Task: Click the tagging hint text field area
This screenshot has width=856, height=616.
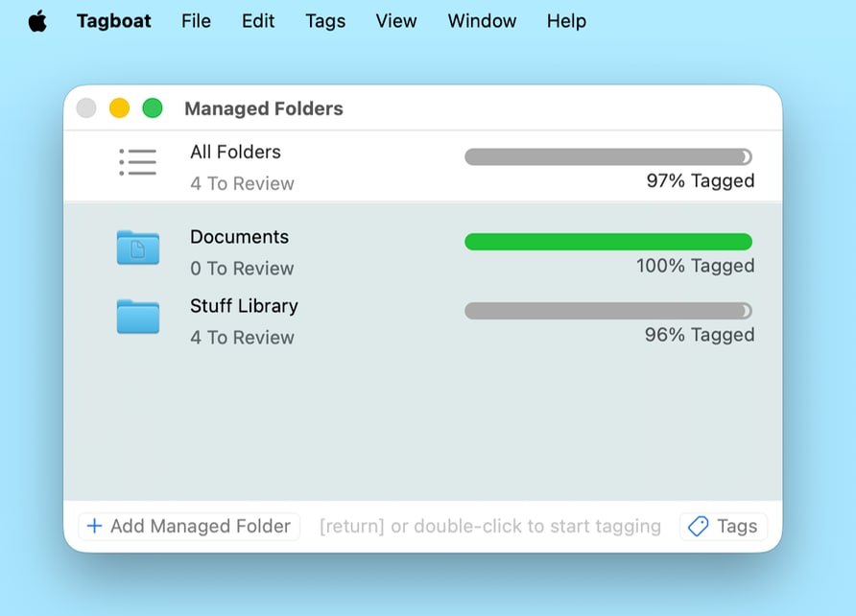Action: 490,526
